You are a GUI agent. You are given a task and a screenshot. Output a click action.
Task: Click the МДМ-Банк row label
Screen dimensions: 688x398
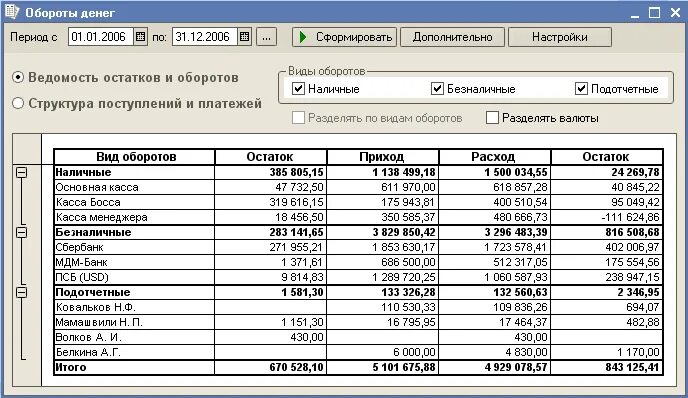82,262
